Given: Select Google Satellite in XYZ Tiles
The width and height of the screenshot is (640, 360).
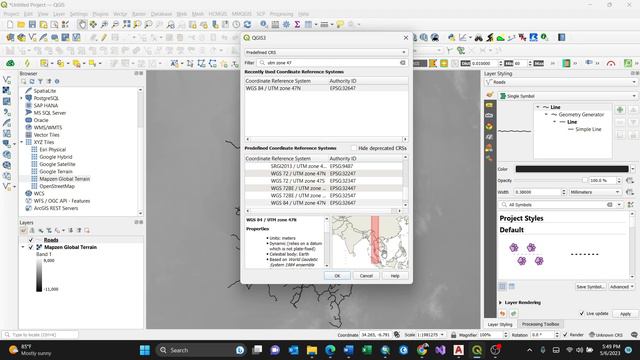Looking at the screenshot, I should click(57, 164).
